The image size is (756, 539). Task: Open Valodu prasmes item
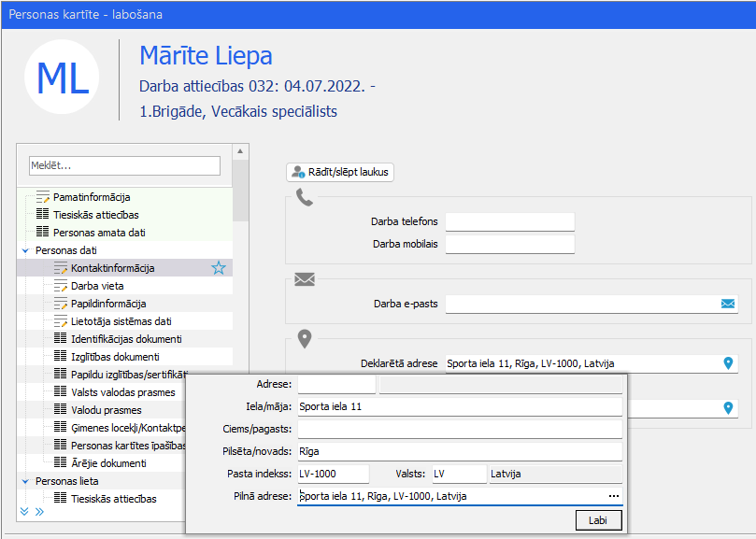click(x=107, y=410)
